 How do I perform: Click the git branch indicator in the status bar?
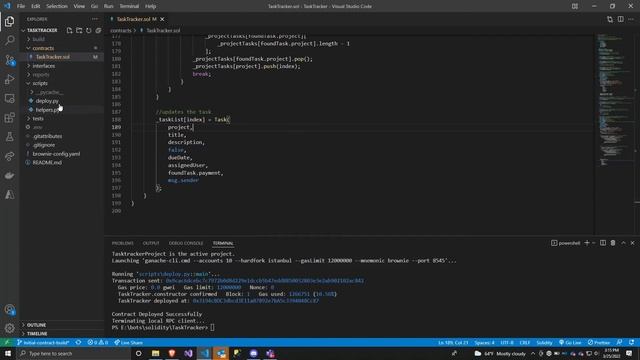point(43,342)
